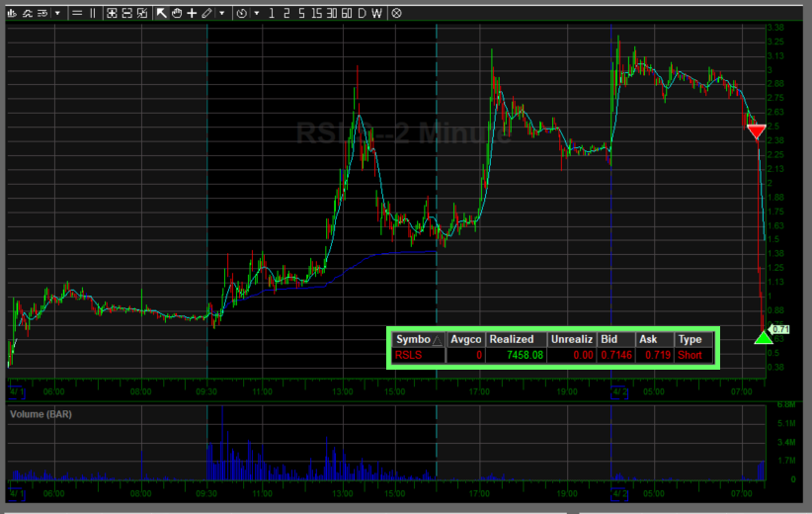Screen dimensions: 812x514
Task: Click the Ask column header
Action: [x=655, y=339]
